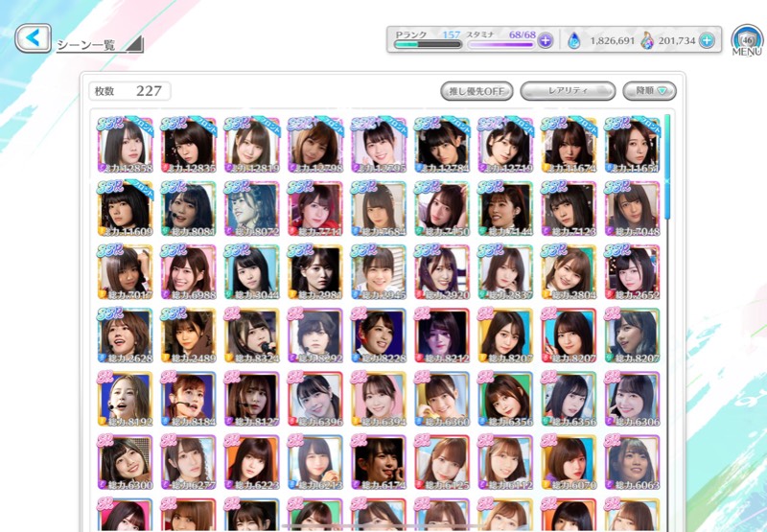Tap the plus icon beside 201,734 gems
The image size is (767, 532).
click(x=706, y=40)
